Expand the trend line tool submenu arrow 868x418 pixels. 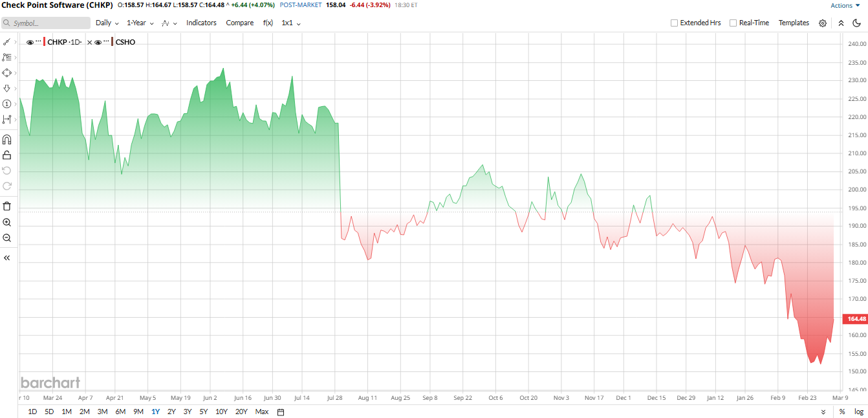(x=16, y=42)
